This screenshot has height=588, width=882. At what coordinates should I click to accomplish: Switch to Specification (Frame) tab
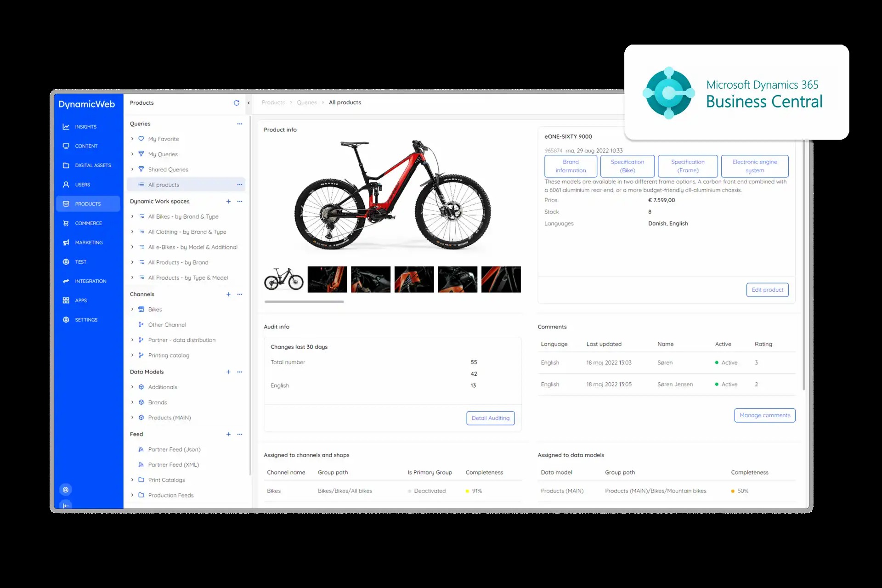(687, 166)
